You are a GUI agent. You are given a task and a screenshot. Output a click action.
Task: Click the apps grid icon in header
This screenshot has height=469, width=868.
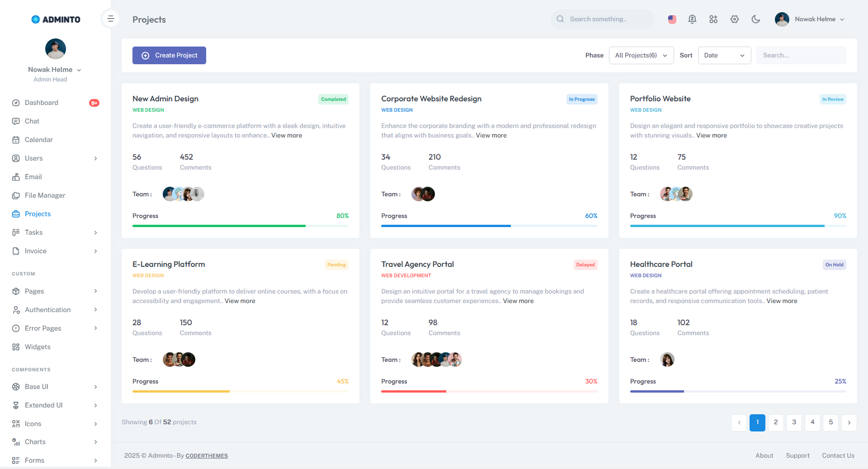[x=713, y=19]
